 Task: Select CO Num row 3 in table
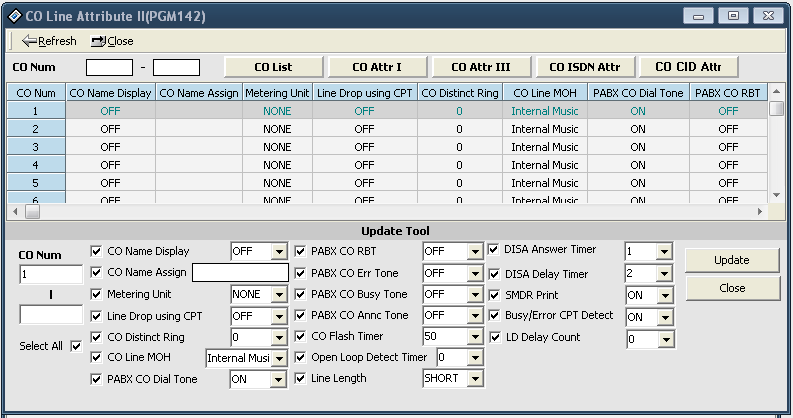point(35,147)
